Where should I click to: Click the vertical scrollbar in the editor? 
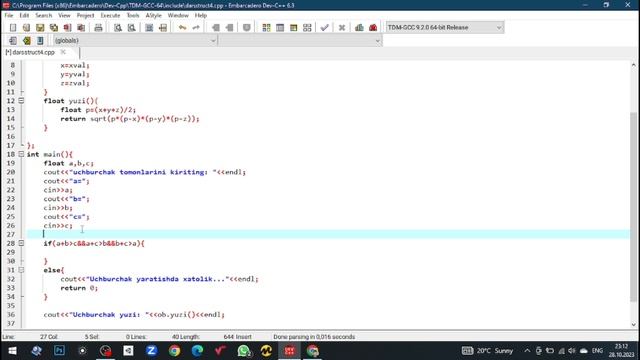pos(633,206)
